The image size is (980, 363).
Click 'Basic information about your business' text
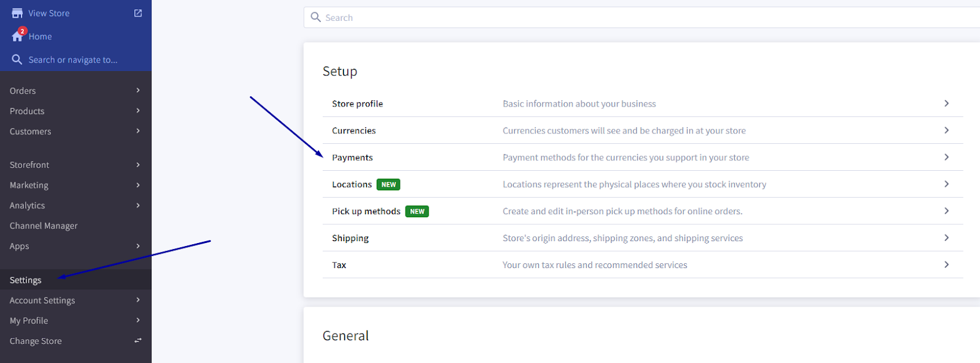[x=579, y=103]
